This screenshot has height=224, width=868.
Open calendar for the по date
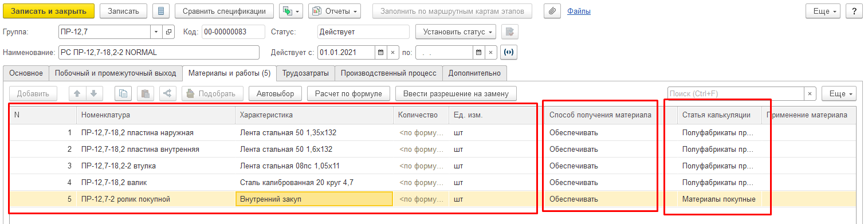479,52
